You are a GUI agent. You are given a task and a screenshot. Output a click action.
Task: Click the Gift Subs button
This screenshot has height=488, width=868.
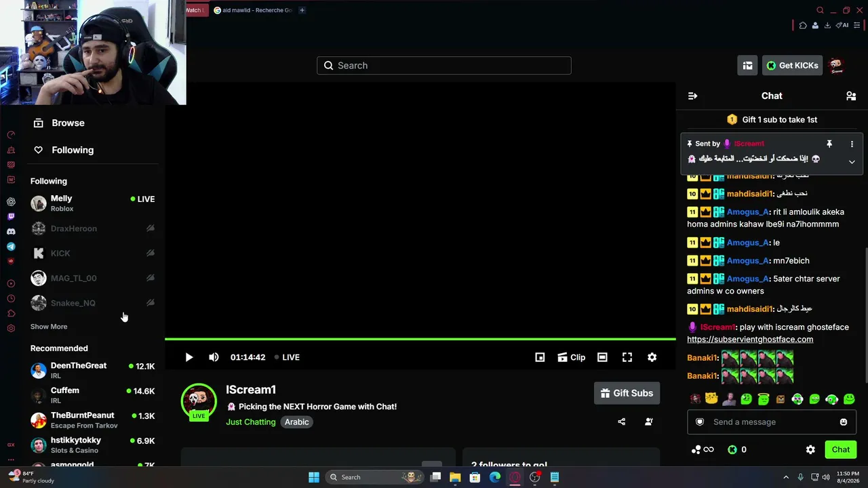point(627,393)
